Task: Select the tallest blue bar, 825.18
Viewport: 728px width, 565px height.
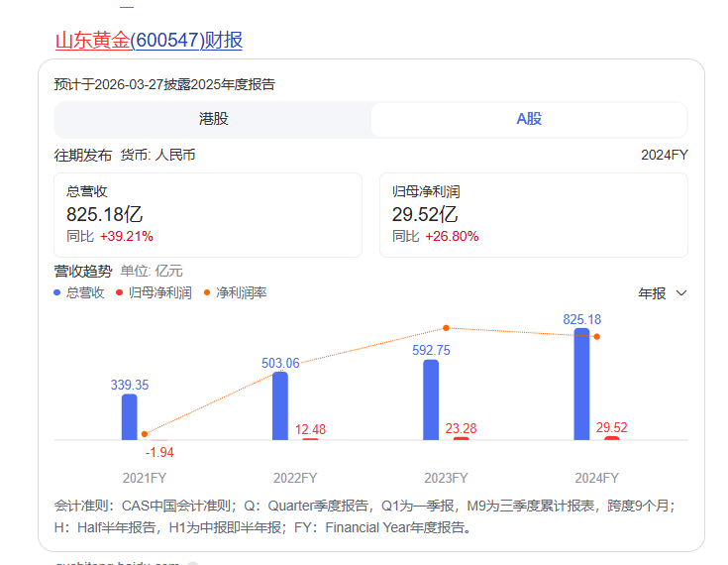Action: pyautogui.click(x=581, y=385)
